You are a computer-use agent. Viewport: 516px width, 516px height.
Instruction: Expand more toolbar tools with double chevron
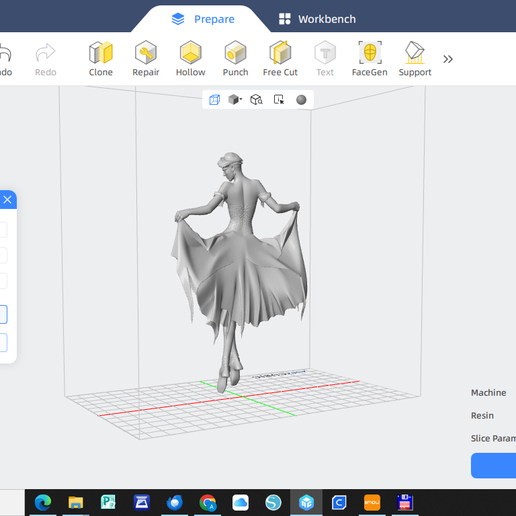coord(448,59)
